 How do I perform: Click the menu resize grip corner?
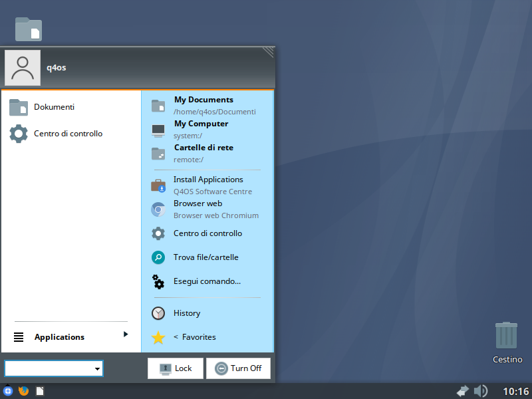[x=269, y=52]
